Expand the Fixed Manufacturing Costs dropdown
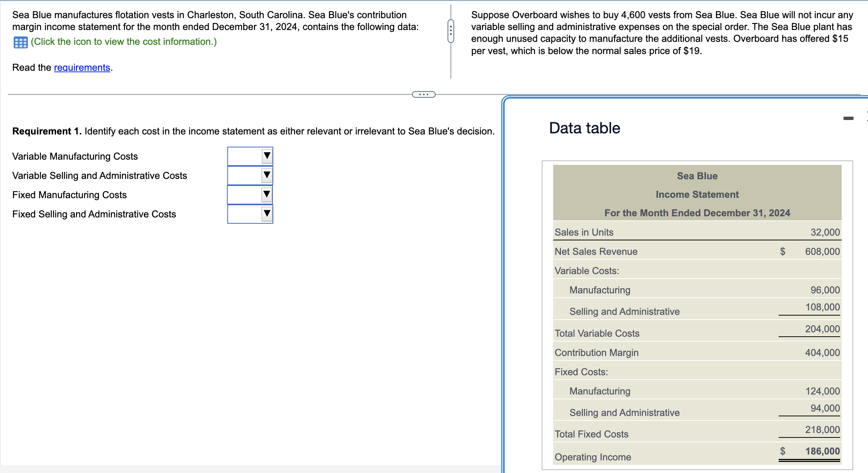Screen dimensions: 868x473 tap(250, 194)
